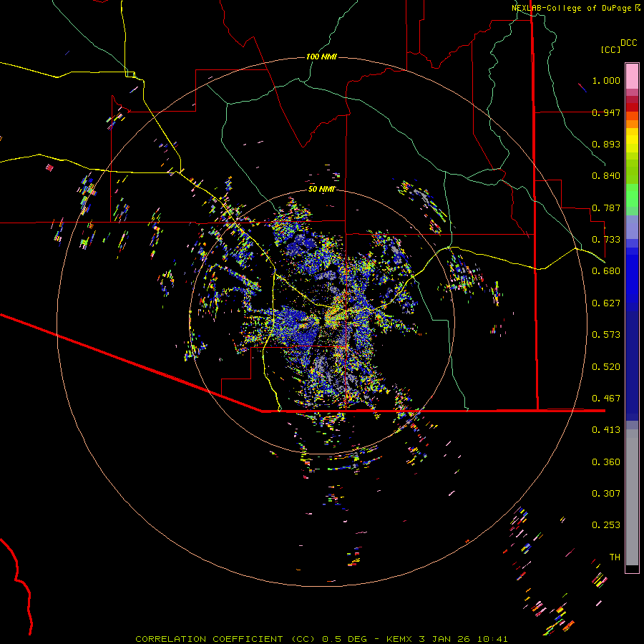Click the DCC label above the color scale

coord(628,43)
